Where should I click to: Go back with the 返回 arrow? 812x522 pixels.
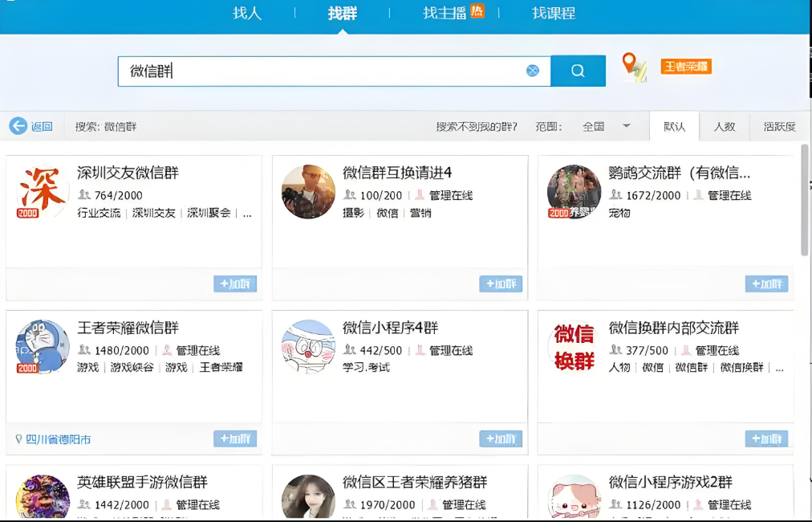[x=31, y=126]
